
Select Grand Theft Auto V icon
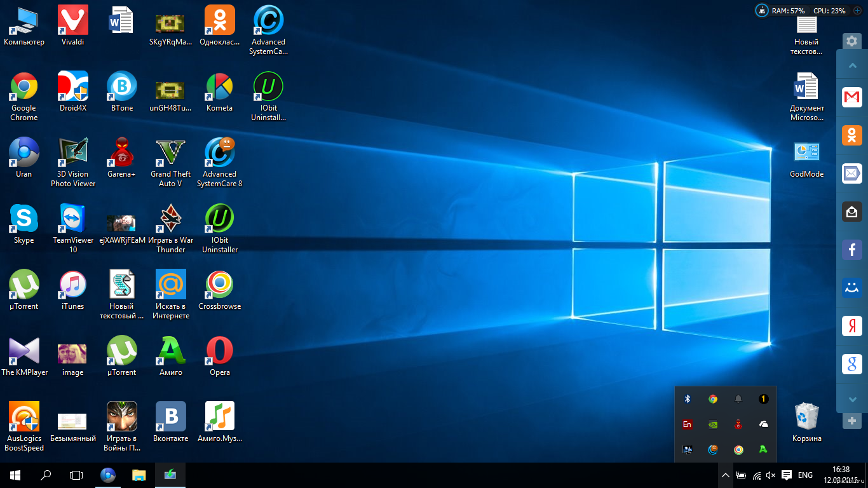click(x=170, y=162)
